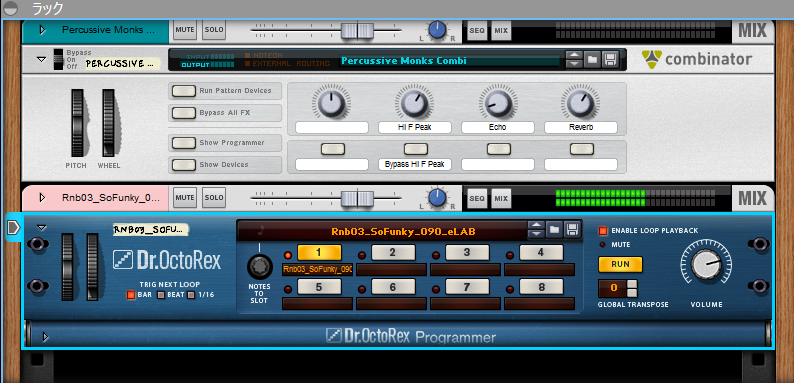This screenshot has height=383, width=794.
Task: Click the Global Transpose stepper
Action: (632, 288)
